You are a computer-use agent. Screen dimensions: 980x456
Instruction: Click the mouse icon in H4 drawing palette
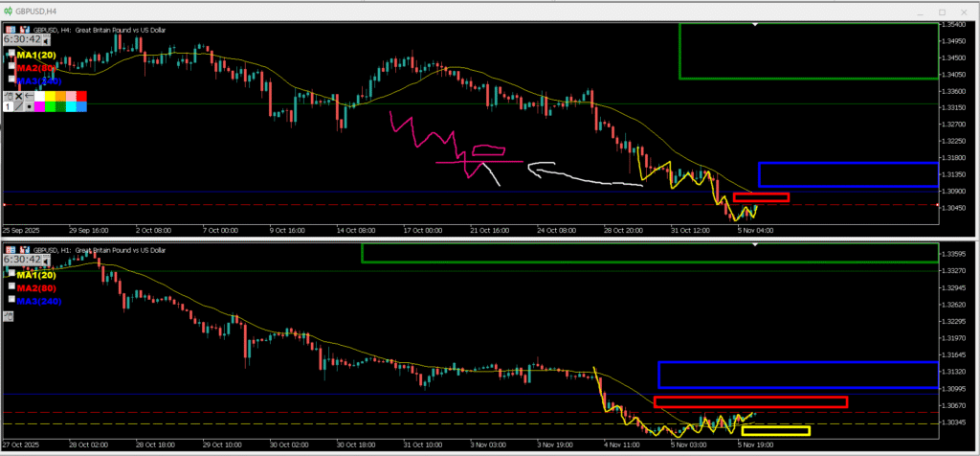(x=10, y=96)
